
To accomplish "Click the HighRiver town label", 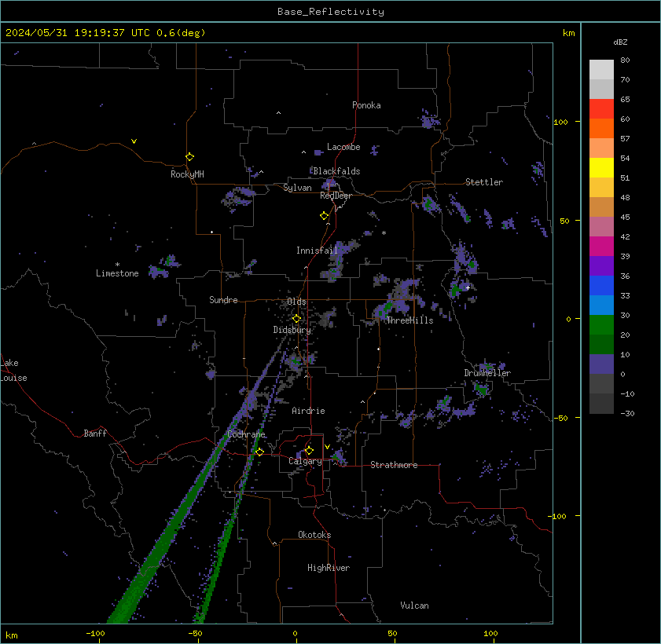I will pos(329,568).
